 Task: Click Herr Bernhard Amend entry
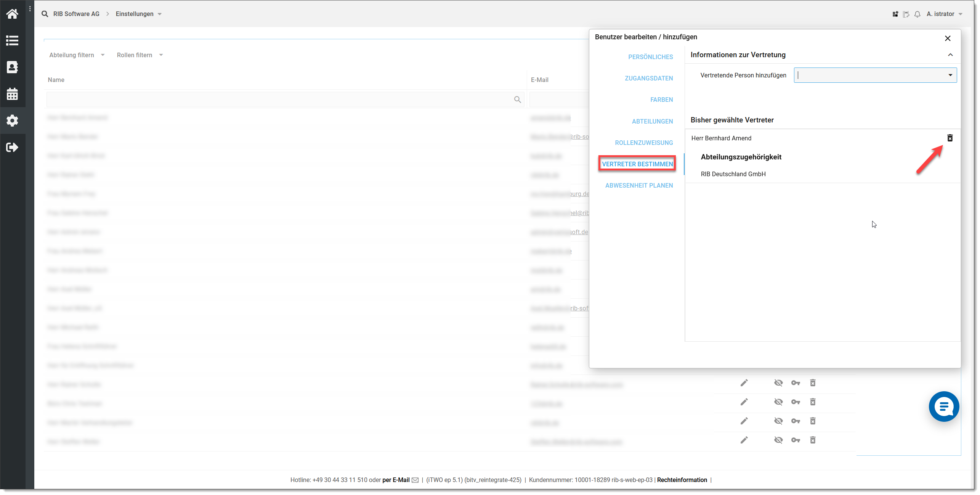click(721, 138)
